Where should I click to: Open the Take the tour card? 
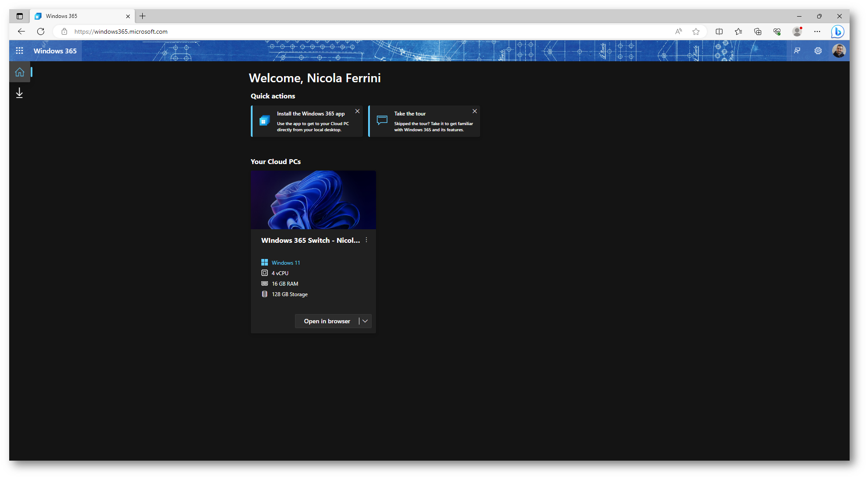pyautogui.click(x=424, y=121)
